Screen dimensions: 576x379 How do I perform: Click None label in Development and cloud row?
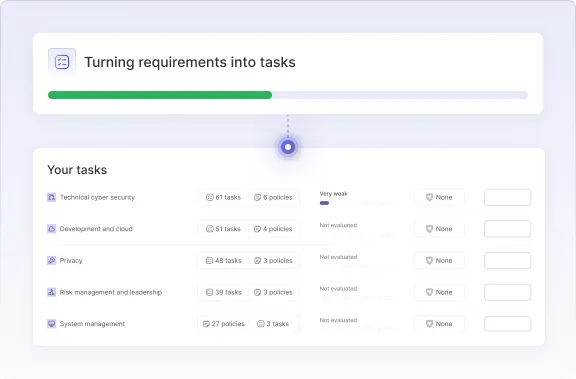(x=444, y=229)
